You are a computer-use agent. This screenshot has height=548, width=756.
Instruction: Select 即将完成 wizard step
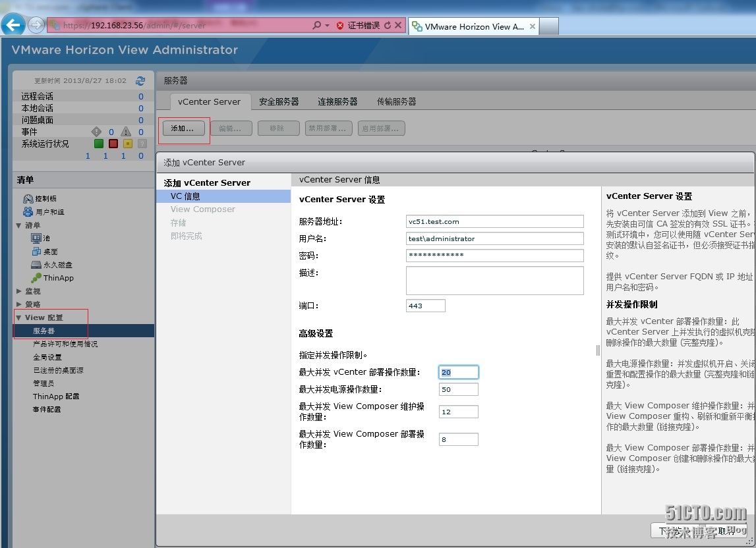186,236
